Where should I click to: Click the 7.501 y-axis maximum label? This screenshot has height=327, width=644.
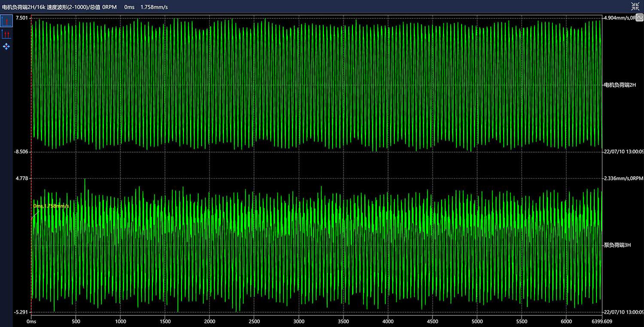(21, 18)
